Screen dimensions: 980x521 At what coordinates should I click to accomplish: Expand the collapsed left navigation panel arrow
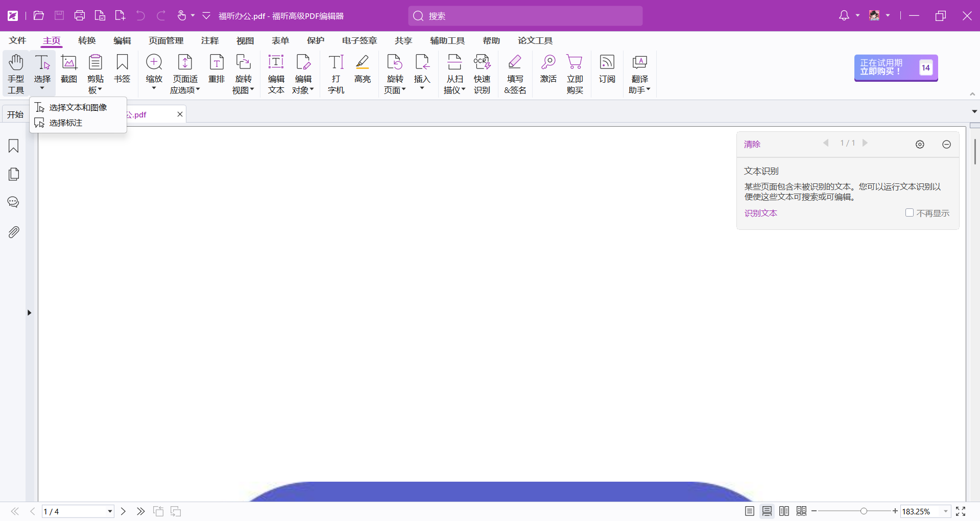coord(29,313)
